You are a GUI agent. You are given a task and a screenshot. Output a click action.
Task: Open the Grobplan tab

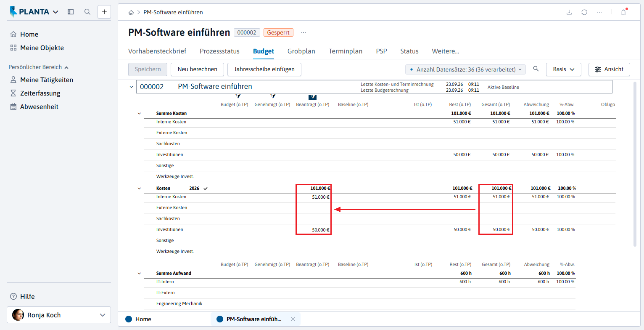tap(301, 51)
